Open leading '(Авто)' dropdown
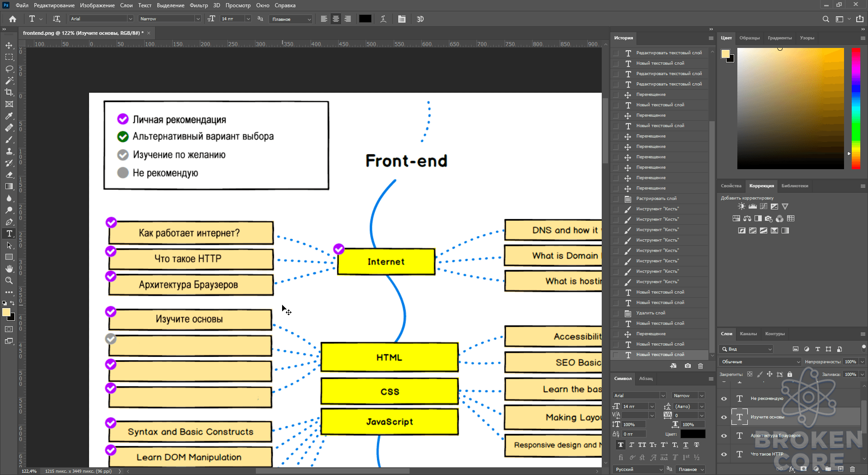The image size is (868, 475). click(x=702, y=407)
